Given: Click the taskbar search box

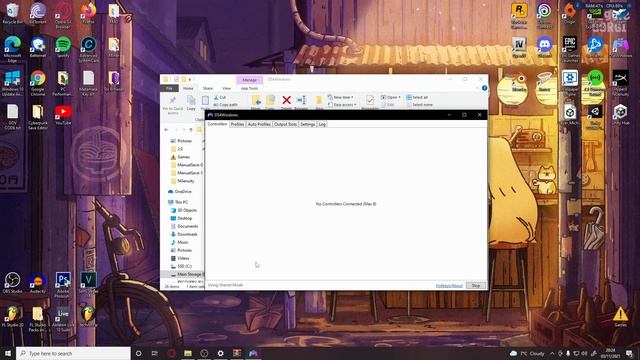Looking at the screenshot, I should pyautogui.click(x=73, y=353).
